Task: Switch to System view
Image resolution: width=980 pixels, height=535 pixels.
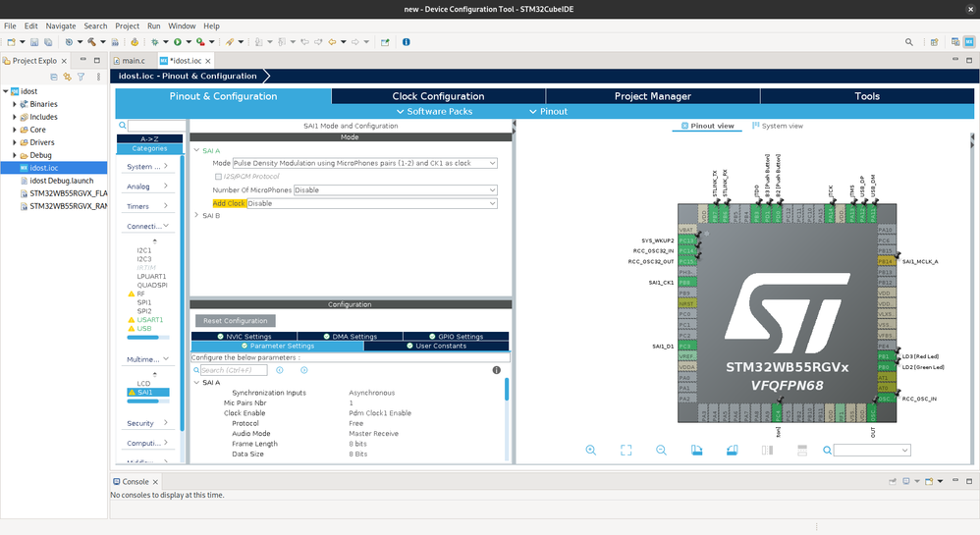Action: coord(777,126)
